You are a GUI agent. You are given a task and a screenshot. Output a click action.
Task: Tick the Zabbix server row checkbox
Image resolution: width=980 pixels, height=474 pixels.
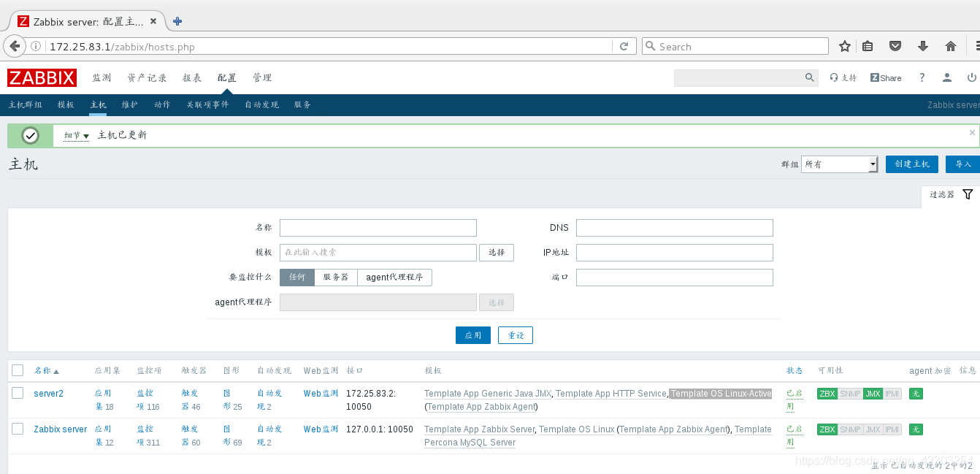point(18,429)
